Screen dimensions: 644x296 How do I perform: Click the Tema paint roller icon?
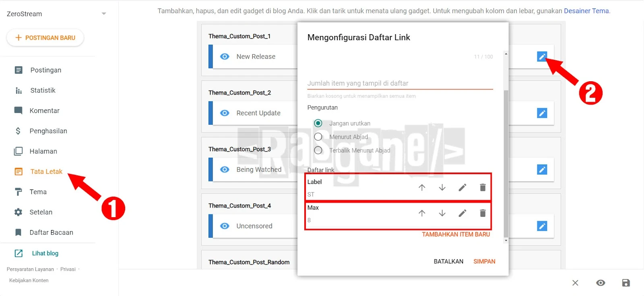19,192
